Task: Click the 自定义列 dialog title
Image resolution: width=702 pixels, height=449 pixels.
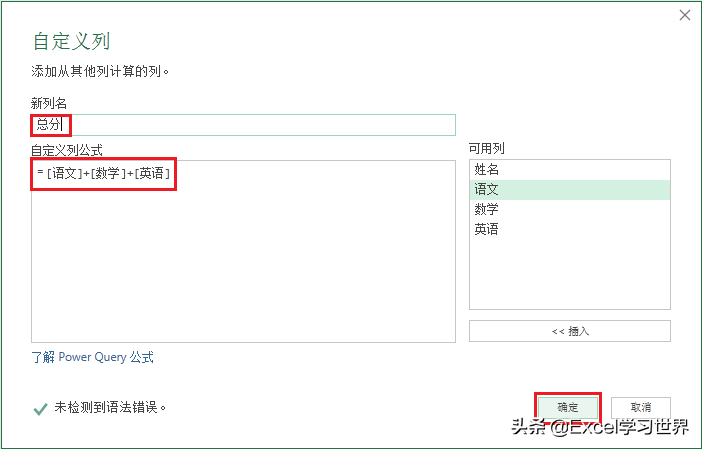Action: pos(72,41)
